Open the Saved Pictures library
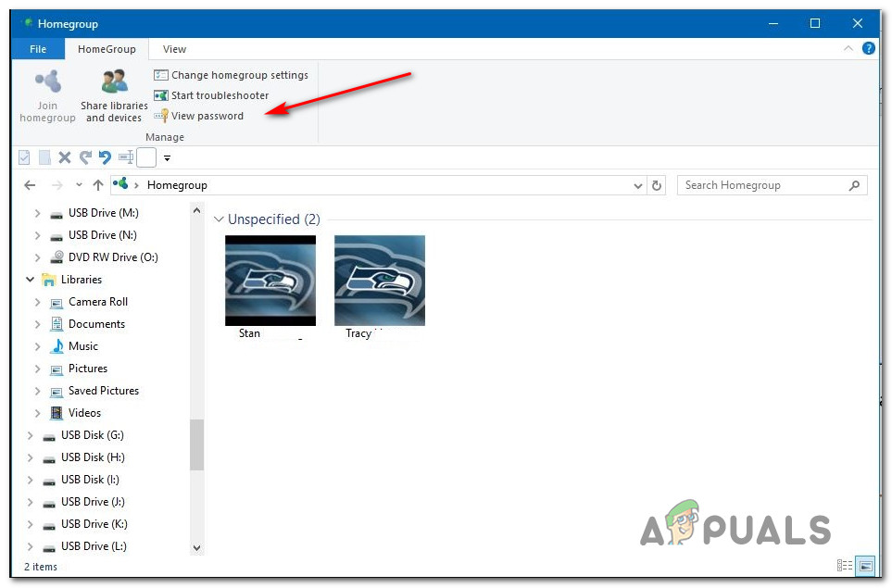Image resolution: width=892 pixels, height=588 pixels. (x=104, y=391)
